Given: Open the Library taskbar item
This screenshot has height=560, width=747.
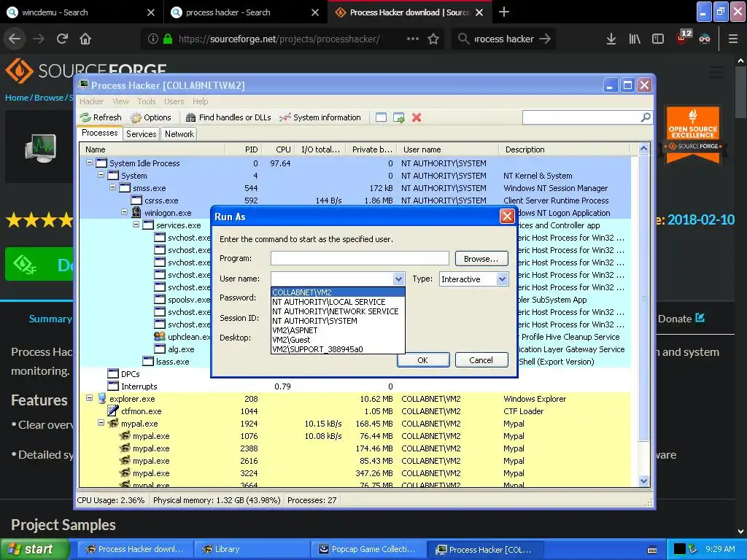Looking at the screenshot, I should point(252,549).
